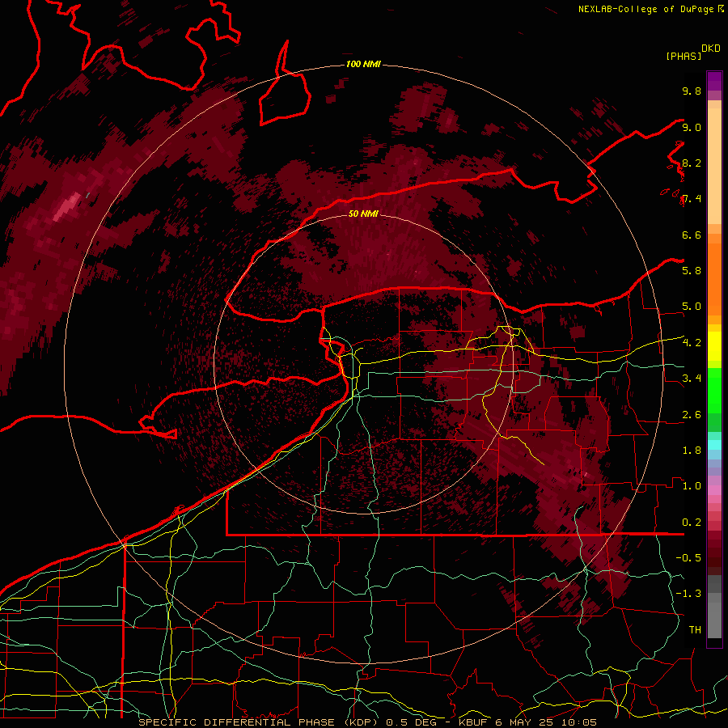
Task: Click the 7.4 value on the legend
Action: (x=692, y=199)
